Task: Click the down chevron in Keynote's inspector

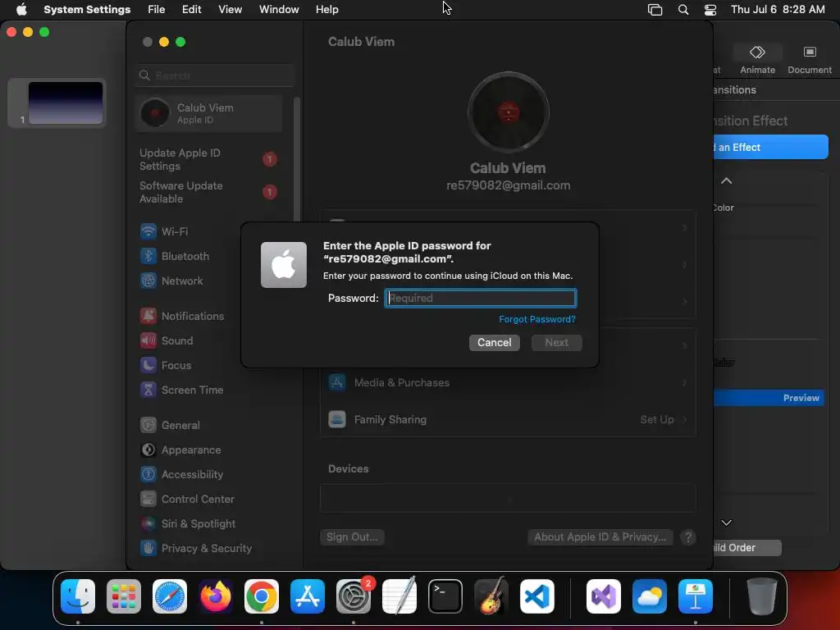Action: point(727,523)
